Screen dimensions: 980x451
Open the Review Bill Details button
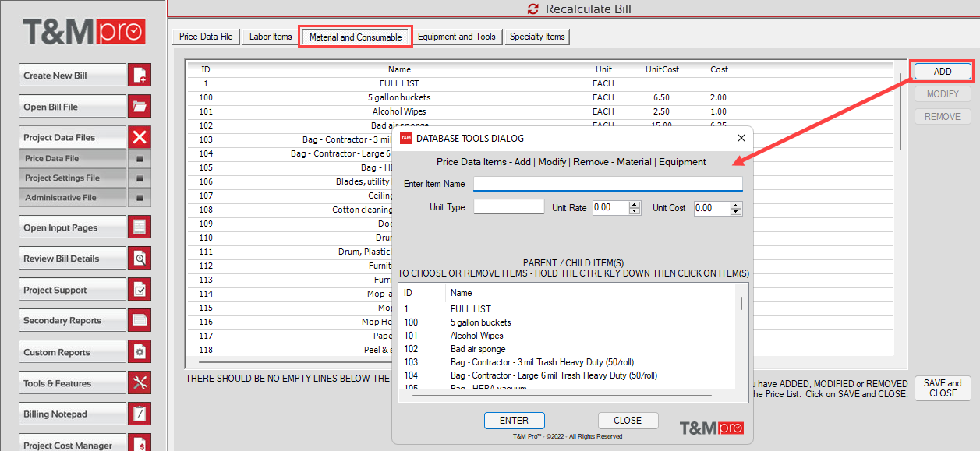(73, 259)
